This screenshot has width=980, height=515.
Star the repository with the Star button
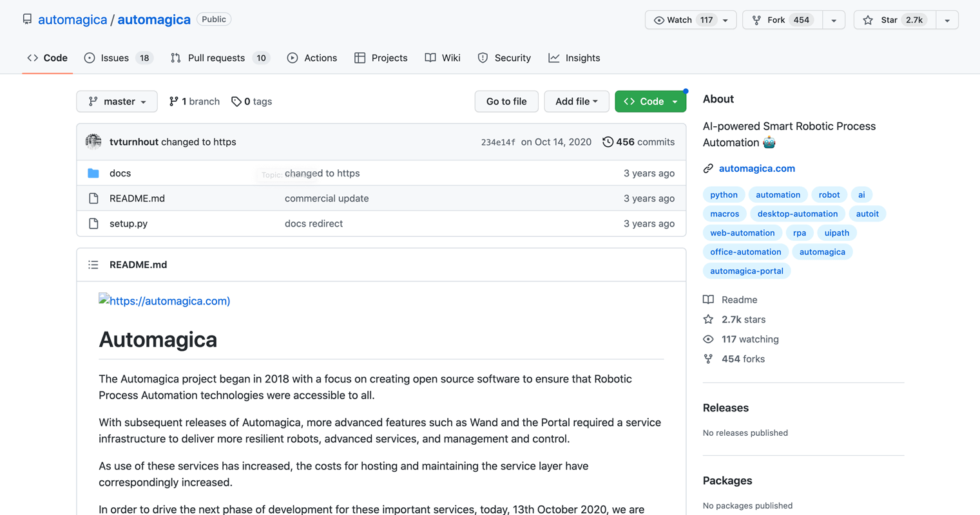895,20
